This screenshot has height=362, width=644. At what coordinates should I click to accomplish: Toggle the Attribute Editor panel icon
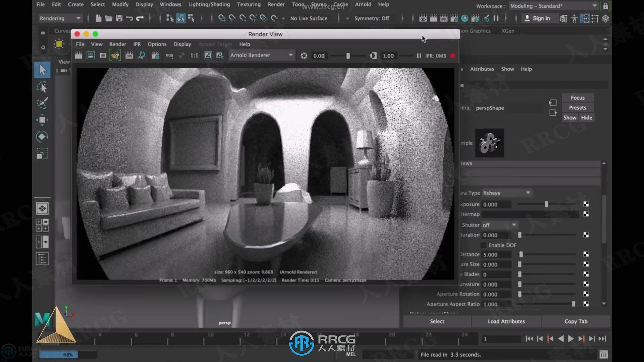[x=584, y=18]
